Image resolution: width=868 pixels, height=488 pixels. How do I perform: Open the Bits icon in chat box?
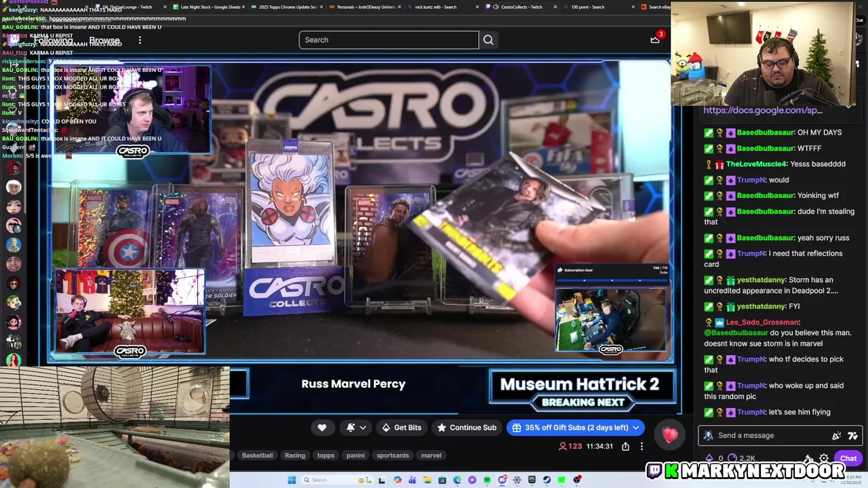(x=837, y=436)
